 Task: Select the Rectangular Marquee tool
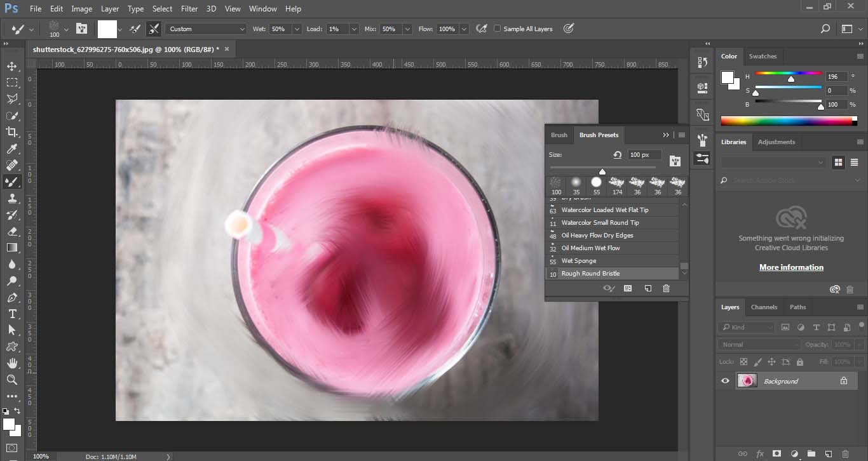click(x=11, y=83)
